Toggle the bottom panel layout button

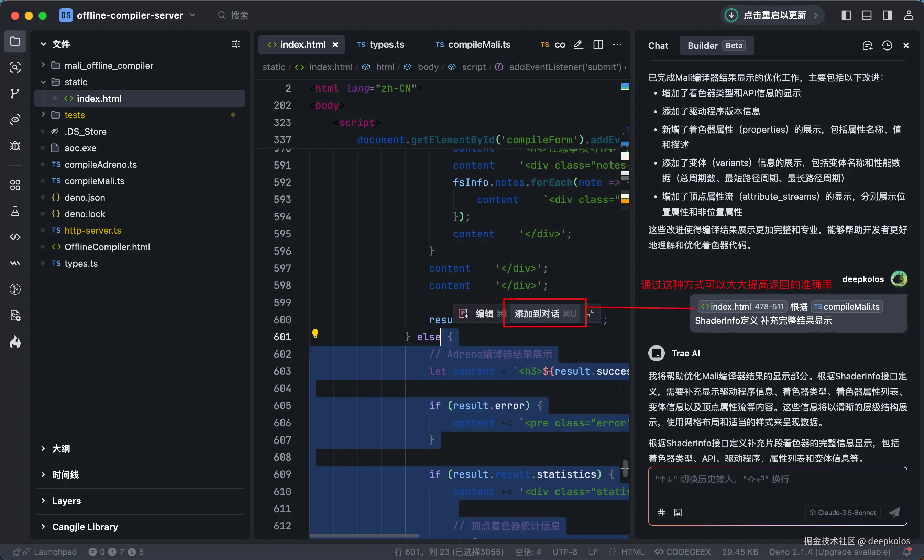coord(867,15)
